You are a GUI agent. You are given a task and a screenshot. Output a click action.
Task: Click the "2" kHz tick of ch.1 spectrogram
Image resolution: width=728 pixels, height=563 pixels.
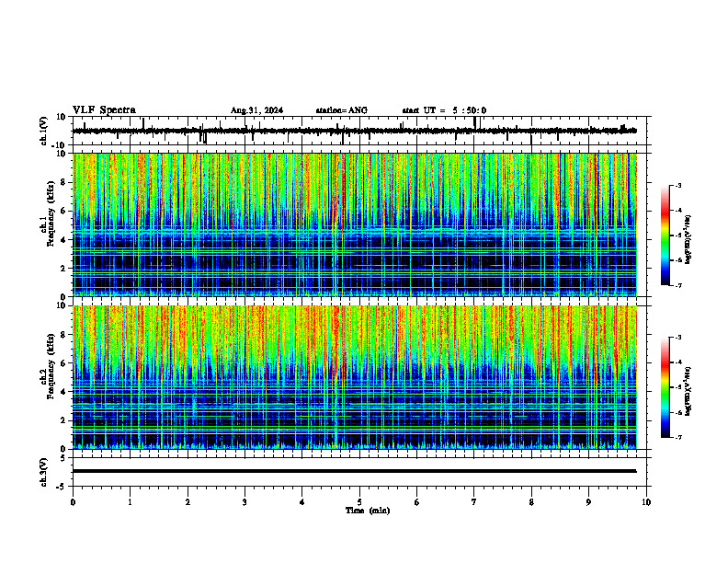63,269
